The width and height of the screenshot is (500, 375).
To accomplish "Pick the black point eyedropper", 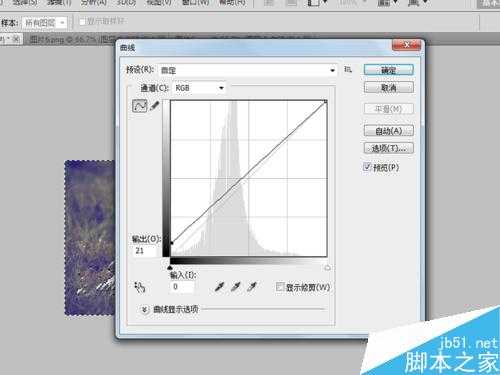I will coord(219,287).
